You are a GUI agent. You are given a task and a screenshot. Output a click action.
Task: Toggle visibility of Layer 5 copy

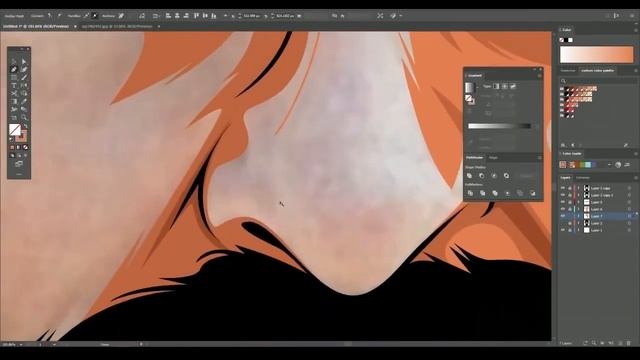tap(563, 188)
